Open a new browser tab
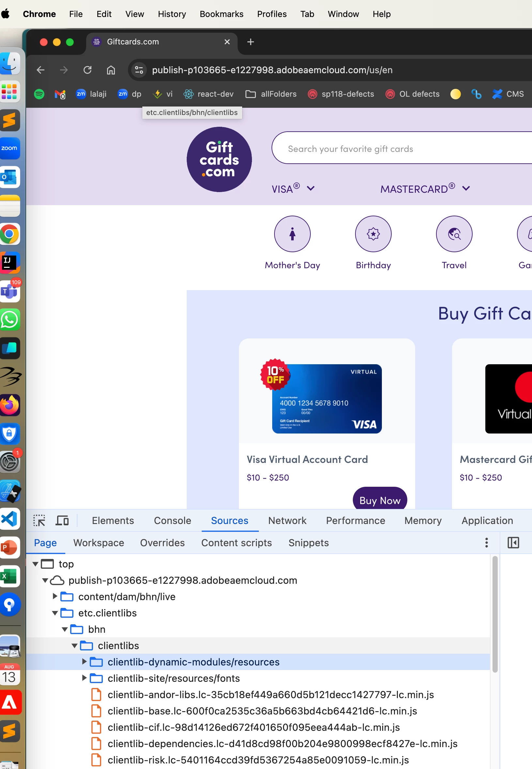532x769 pixels. (251, 42)
